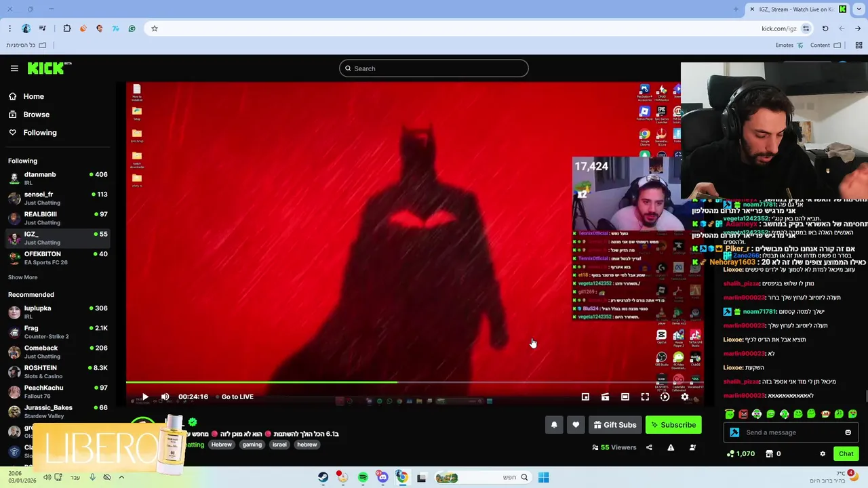
Task: Seek on the video progress bar
Action: [415, 382]
